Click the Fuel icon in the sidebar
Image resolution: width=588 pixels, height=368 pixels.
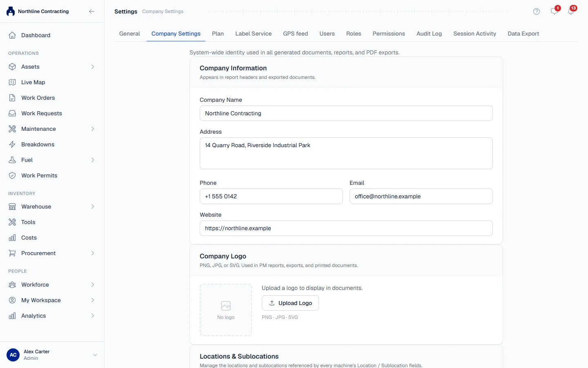pos(12,160)
